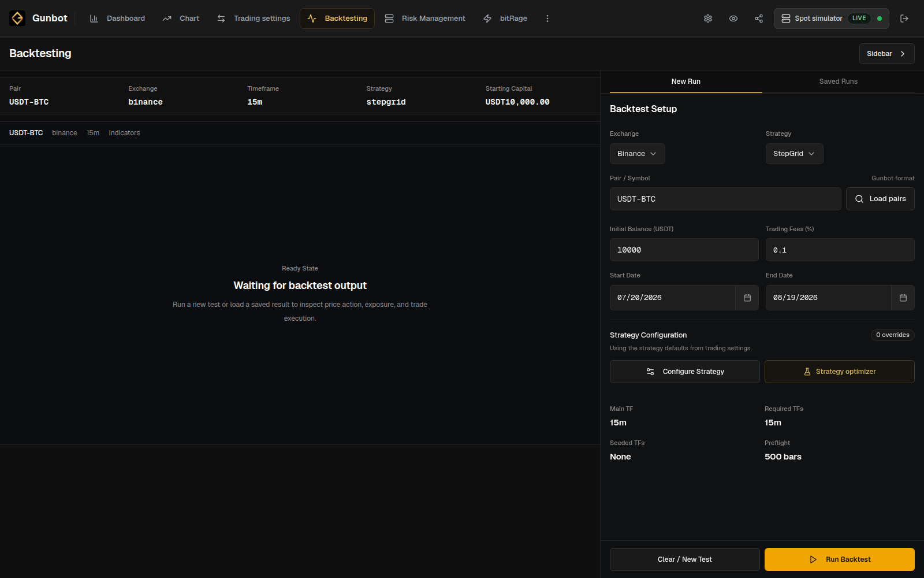Open the Strategy optimizer
Image resolution: width=924 pixels, height=578 pixels.
tap(840, 372)
